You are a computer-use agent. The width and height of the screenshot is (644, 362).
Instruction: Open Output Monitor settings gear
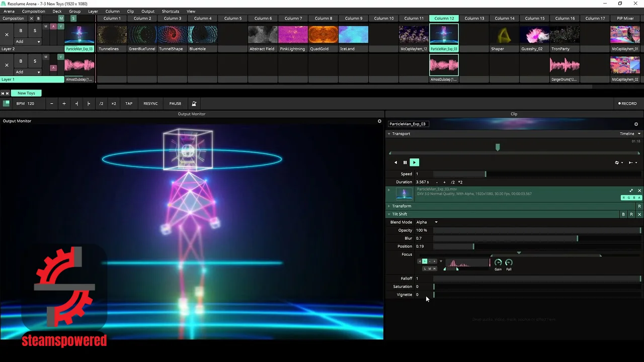[x=379, y=121]
